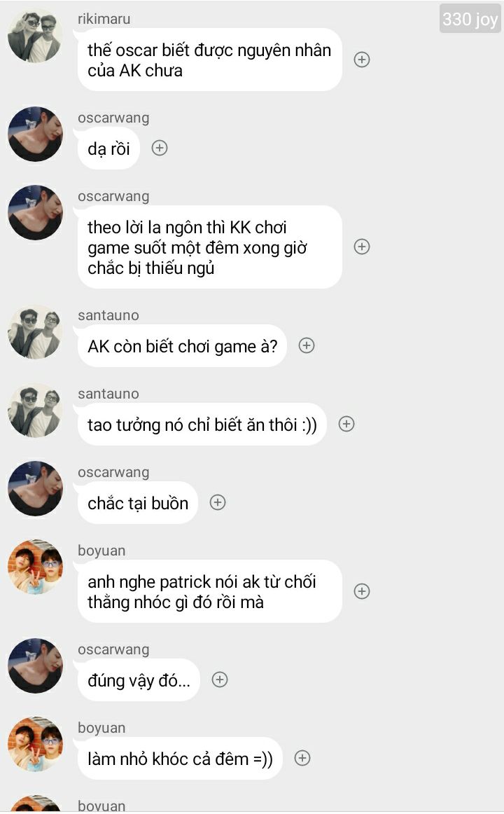The width and height of the screenshot is (504, 814).
Task: Tap the plus icon next to "dạ rồi"
Action: pyautogui.click(x=160, y=148)
